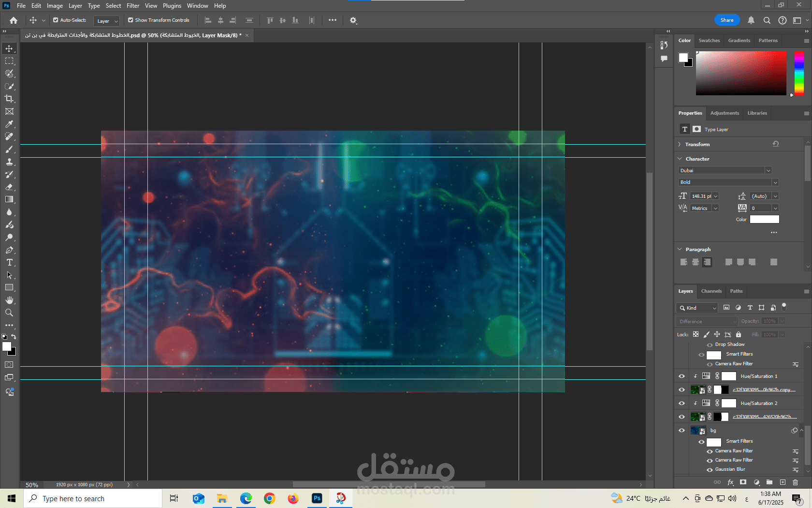
Task: Hide the Hue/Saturation 2 layer
Action: coord(682,403)
